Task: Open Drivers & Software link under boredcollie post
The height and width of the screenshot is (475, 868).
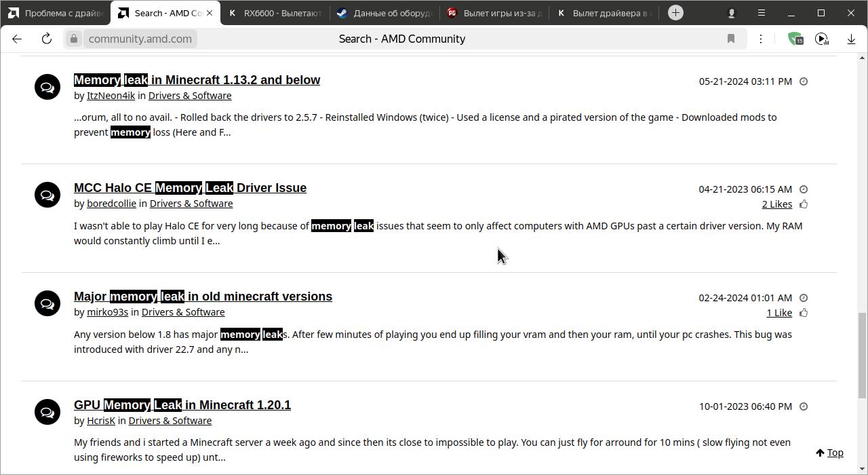Action: tap(191, 204)
